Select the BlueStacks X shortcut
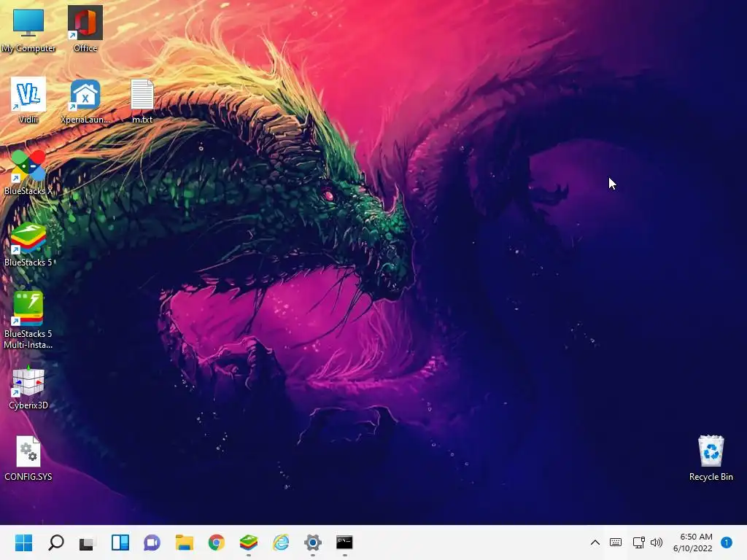 coord(28,172)
